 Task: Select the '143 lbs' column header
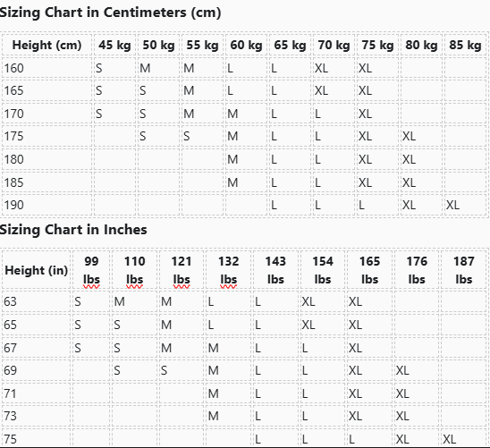275,270
